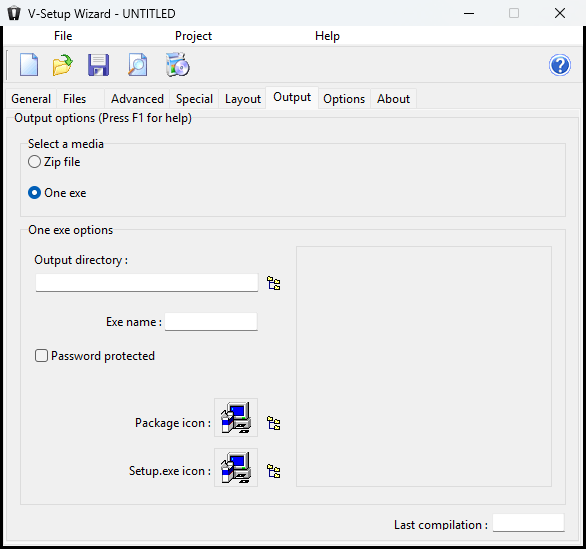
Task: Click the Setup.exe icon preview image
Action: 236,468
